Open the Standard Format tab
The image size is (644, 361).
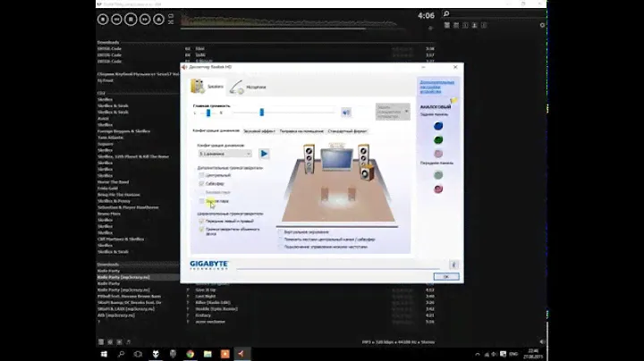[x=345, y=130]
